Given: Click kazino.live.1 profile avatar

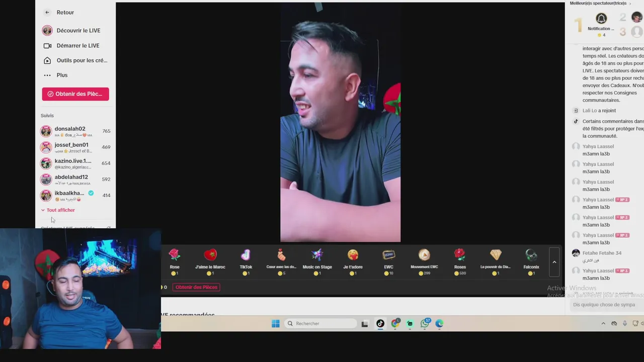Looking at the screenshot, I should click(46, 163).
